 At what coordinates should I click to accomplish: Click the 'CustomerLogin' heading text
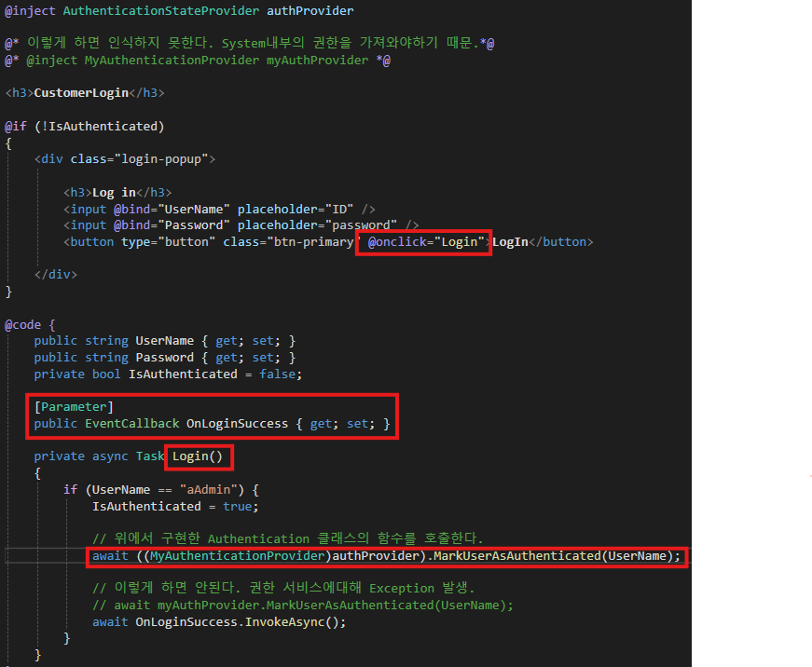tap(81, 93)
